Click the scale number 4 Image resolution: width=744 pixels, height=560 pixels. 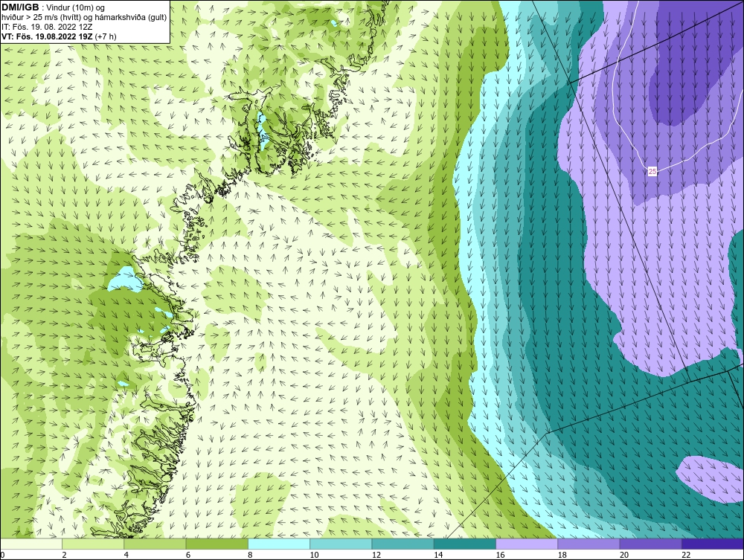point(126,556)
